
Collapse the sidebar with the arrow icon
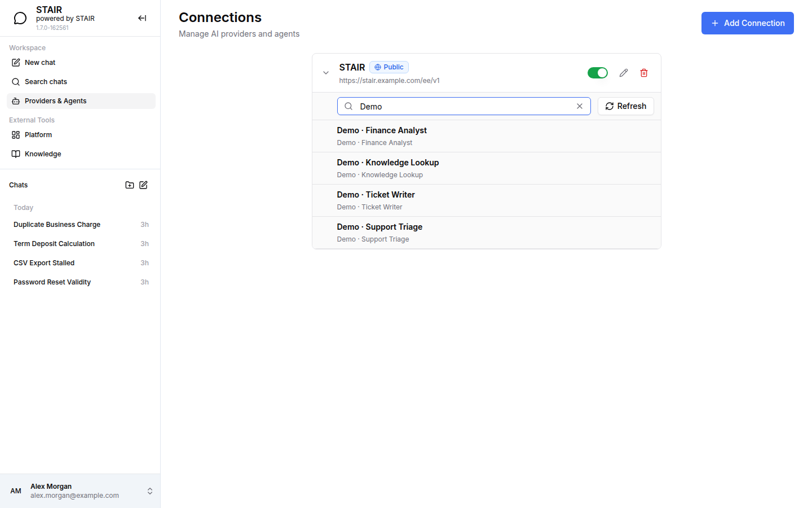(x=142, y=18)
